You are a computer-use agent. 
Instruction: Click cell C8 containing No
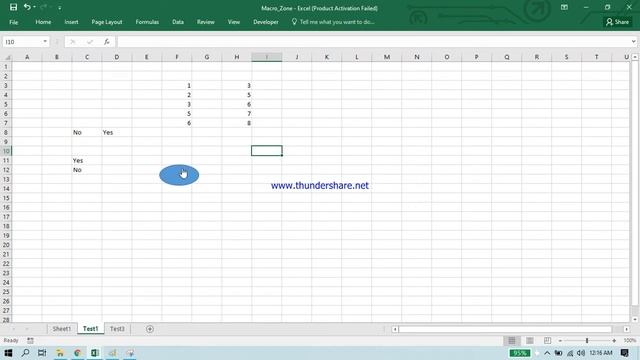pyautogui.click(x=87, y=132)
